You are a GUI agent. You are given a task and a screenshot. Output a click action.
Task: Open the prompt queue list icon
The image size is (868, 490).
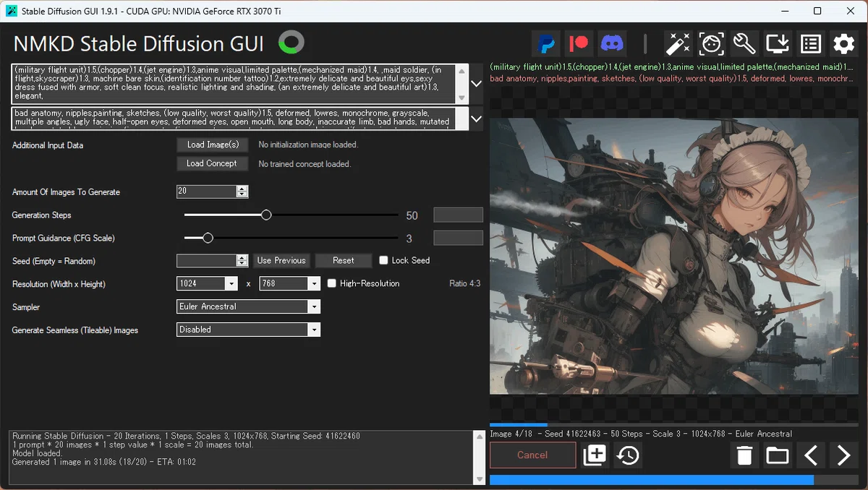811,44
